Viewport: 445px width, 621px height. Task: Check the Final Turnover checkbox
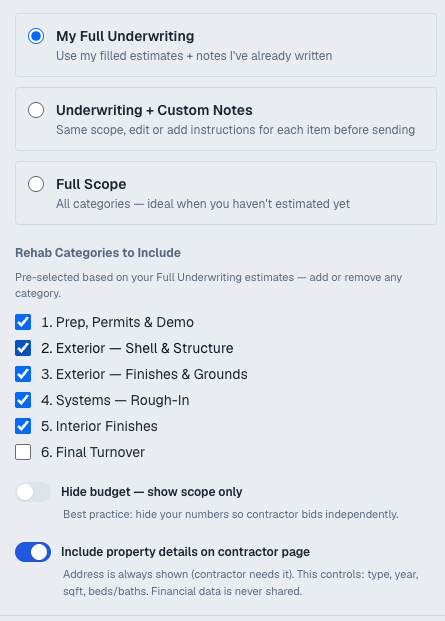pyautogui.click(x=23, y=452)
